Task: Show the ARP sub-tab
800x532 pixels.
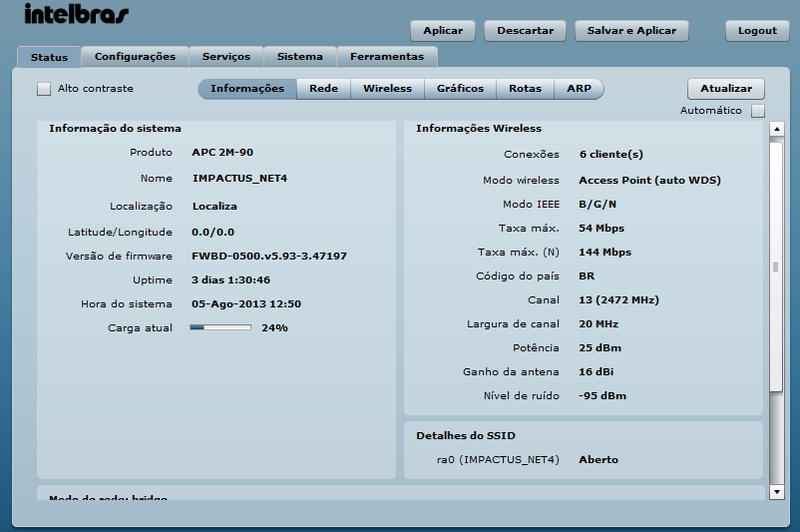Action: point(579,89)
